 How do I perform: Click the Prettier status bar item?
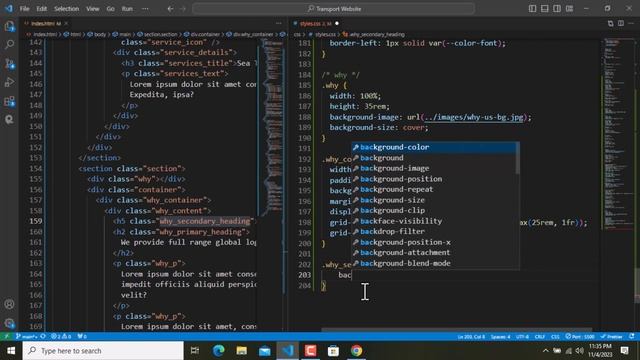(x=611, y=337)
